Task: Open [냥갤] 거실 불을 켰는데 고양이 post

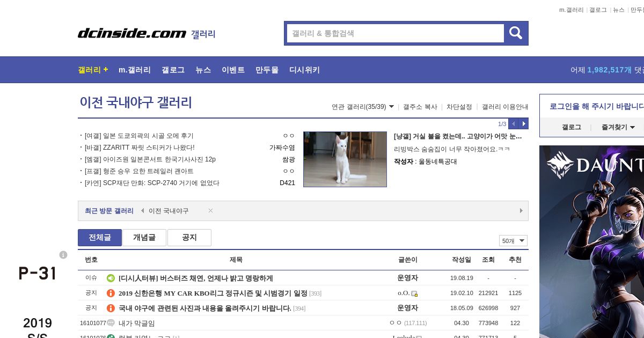Action: (458, 137)
